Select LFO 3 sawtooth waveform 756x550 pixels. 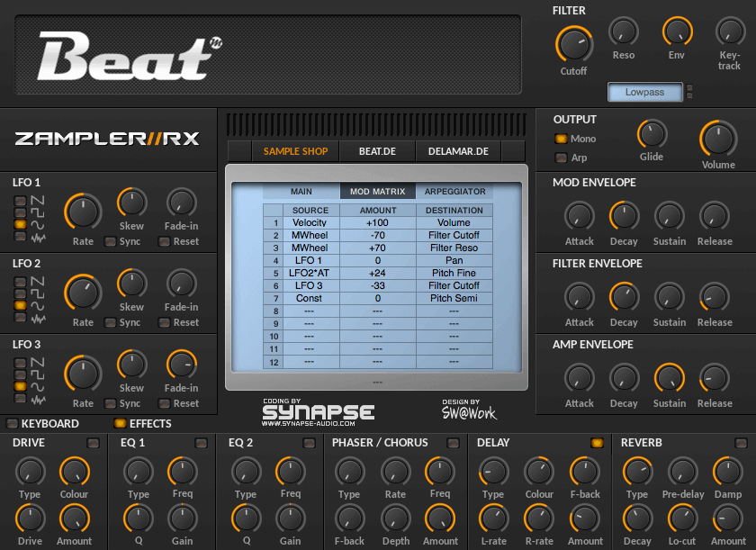tap(20, 363)
